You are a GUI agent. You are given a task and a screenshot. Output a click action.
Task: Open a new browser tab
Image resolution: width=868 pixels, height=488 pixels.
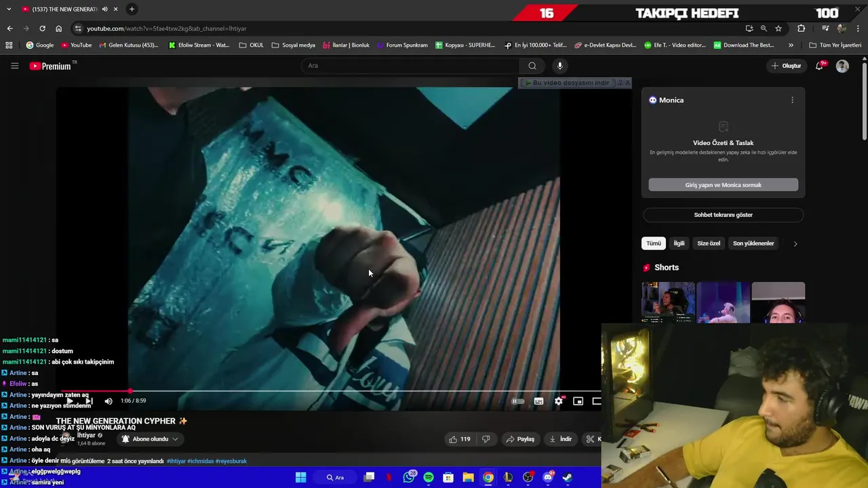(x=132, y=9)
